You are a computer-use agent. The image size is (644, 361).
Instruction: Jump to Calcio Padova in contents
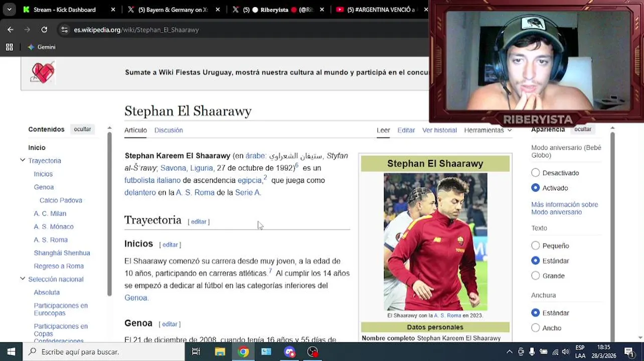pos(61,200)
